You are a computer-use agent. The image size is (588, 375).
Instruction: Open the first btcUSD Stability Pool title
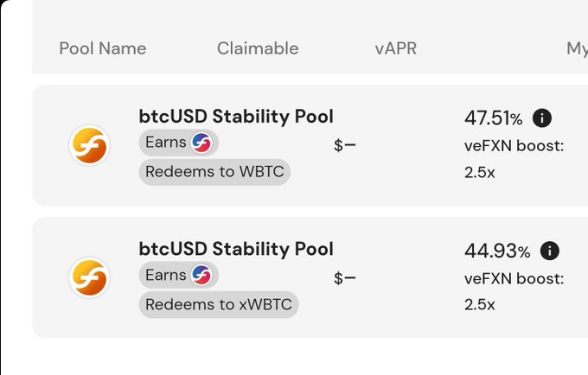(236, 117)
